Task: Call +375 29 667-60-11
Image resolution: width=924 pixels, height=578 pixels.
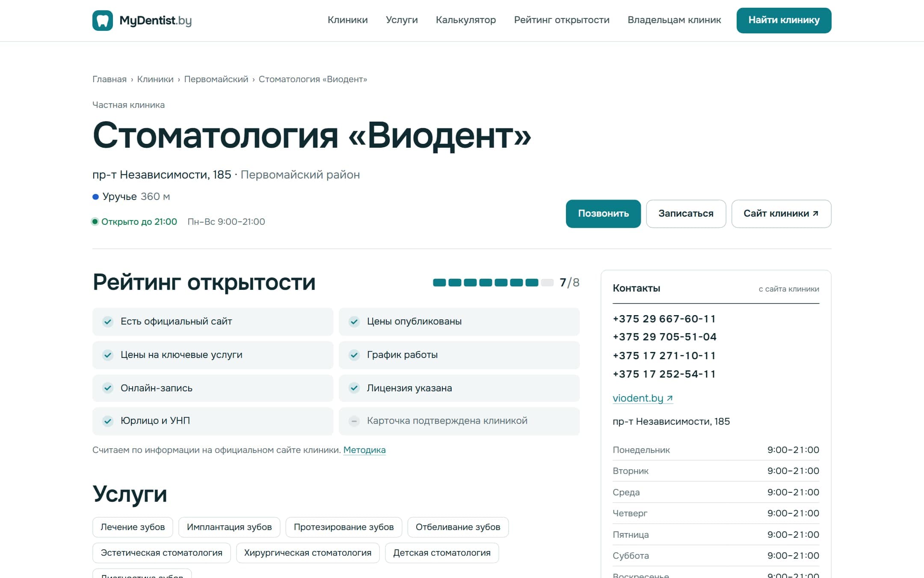Action: tap(664, 319)
